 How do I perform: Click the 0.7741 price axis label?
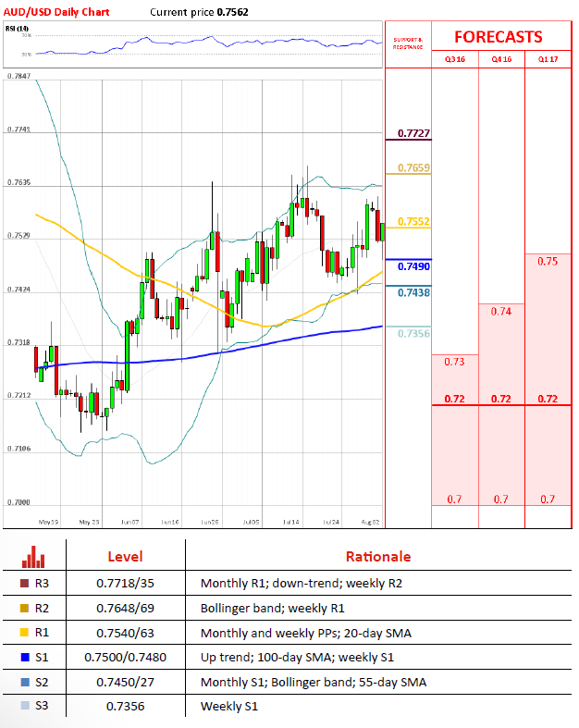19,130
